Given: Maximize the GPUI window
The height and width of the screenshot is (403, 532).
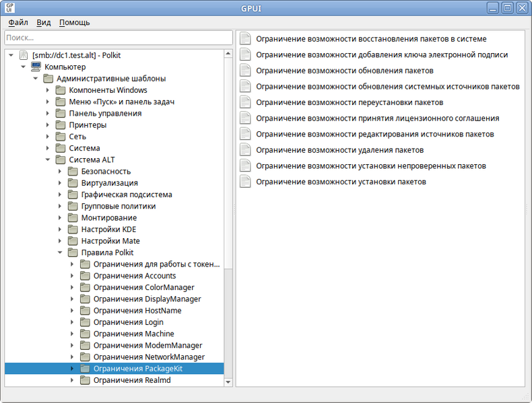Looking at the screenshot, I should [x=508, y=8].
